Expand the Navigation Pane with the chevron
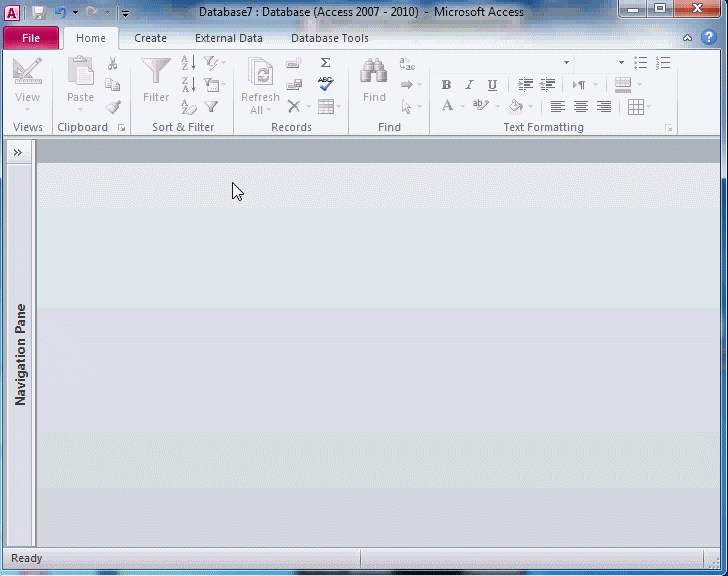Screen dimensions: 728x576 click(18, 152)
